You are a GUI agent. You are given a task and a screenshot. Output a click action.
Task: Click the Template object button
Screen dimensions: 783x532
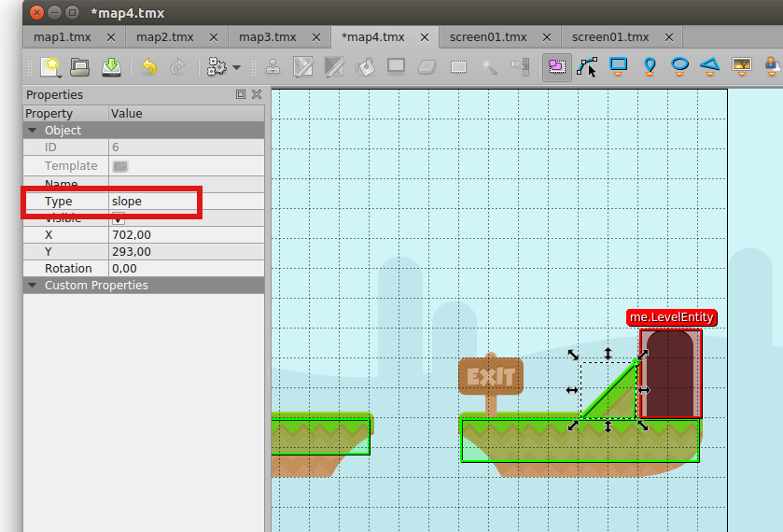click(x=120, y=166)
